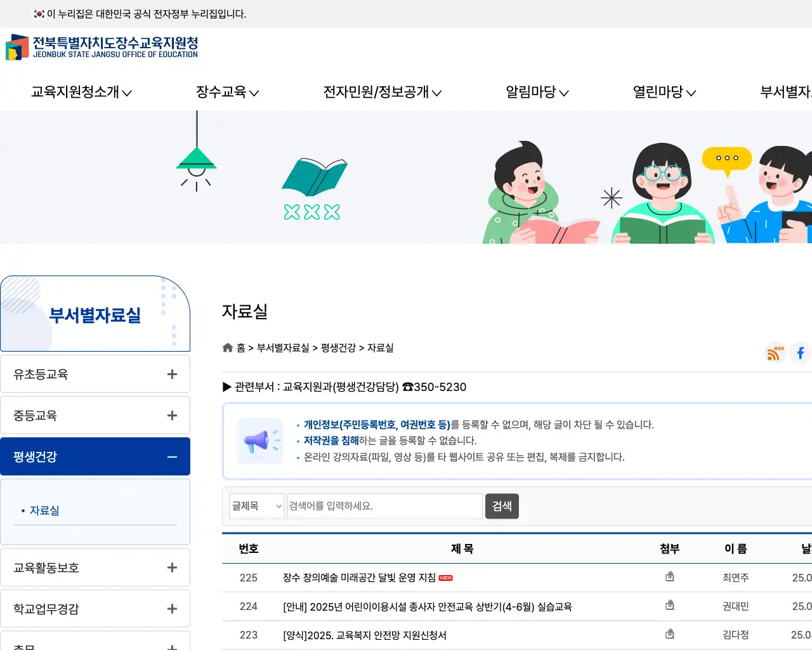Expand the 교육활동보호 sidebar section
This screenshot has height=650, width=812.
95,567
